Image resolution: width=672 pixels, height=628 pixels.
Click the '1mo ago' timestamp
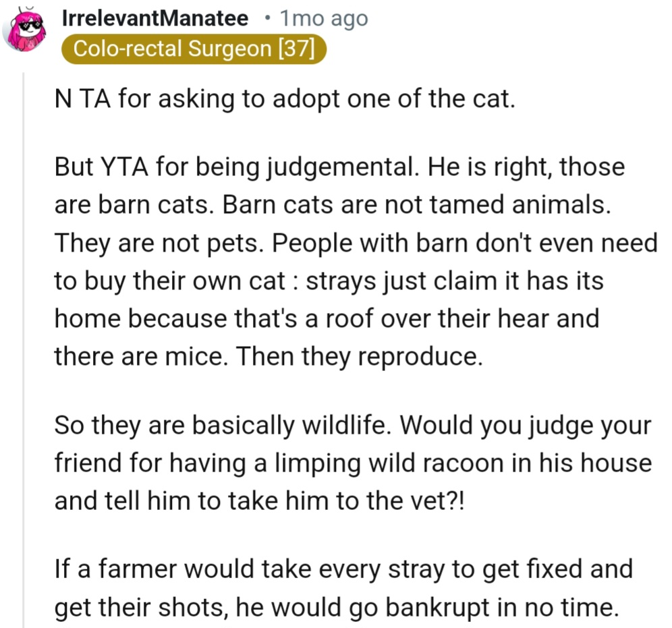(x=324, y=19)
